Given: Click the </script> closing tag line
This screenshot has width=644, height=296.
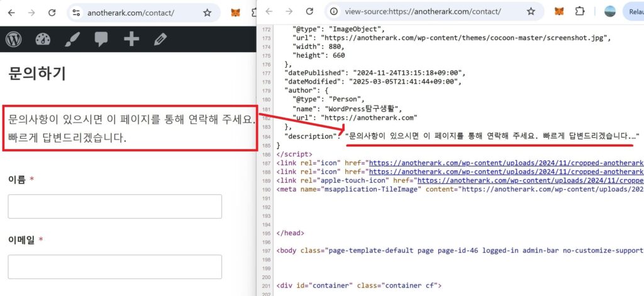Looking at the screenshot, I should pyautogui.click(x=294, y=155).
